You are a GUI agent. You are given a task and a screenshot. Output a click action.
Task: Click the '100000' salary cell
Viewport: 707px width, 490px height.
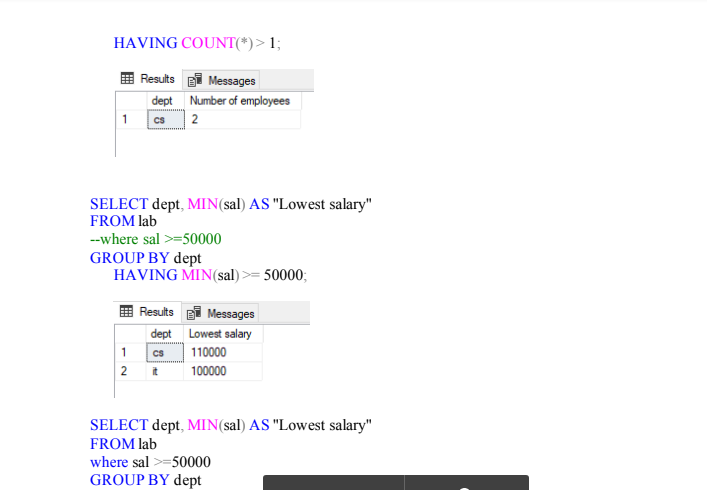[x=223, y=371]
